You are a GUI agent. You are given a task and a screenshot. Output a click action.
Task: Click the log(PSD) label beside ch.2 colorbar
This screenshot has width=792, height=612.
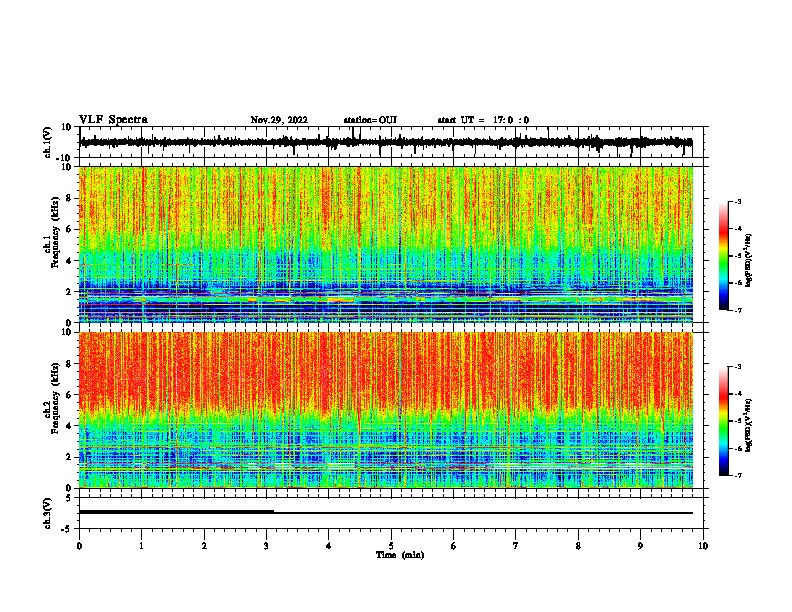(748, 425)
